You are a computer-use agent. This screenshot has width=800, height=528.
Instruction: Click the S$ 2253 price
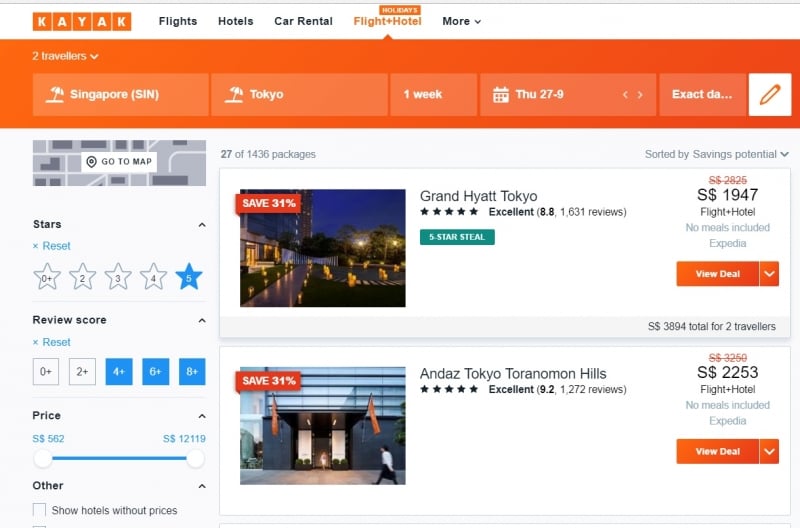(x=728, y=372)
